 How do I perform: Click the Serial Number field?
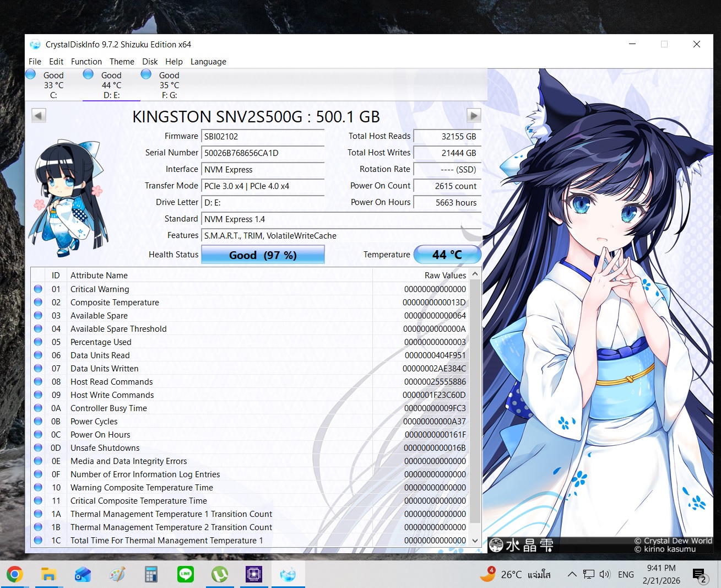(263, 153)
